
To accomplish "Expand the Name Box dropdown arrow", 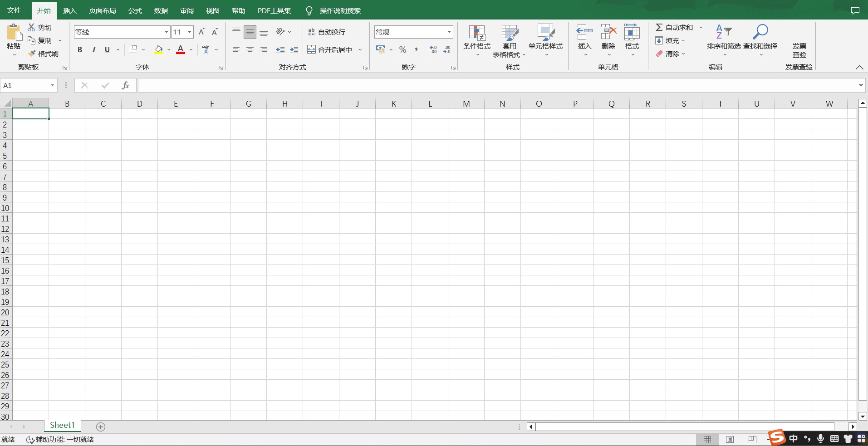I will pos(52,85).
